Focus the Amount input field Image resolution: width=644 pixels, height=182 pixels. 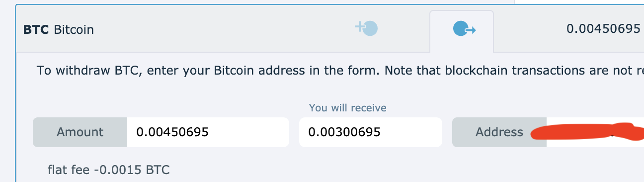(208, 132)
